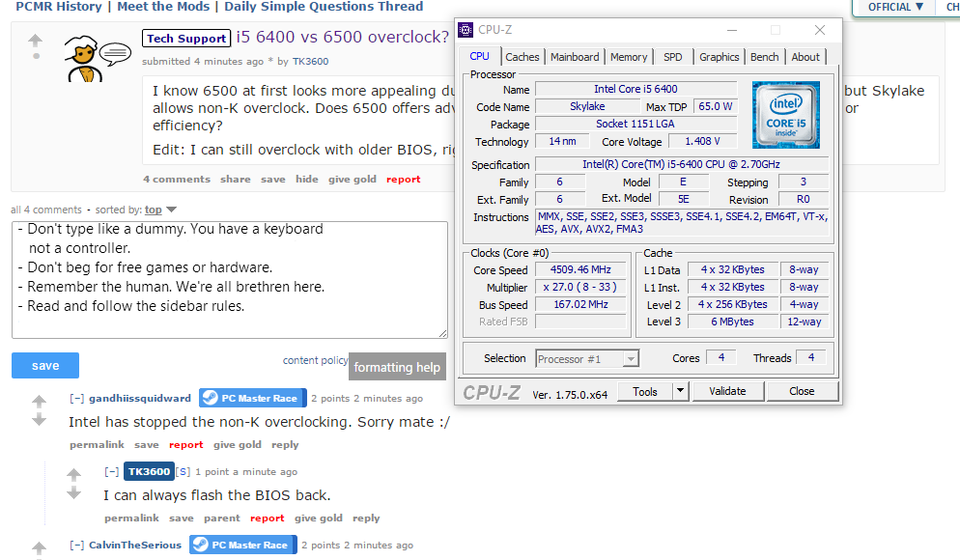Switch to the Bench tab
The image size is (960, 560).
tap(765, 57)
